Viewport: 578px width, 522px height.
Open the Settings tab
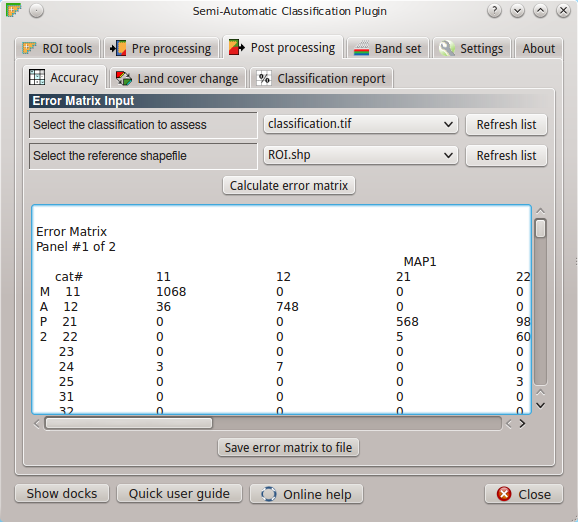pyautogui.click(x=472, y=48)
